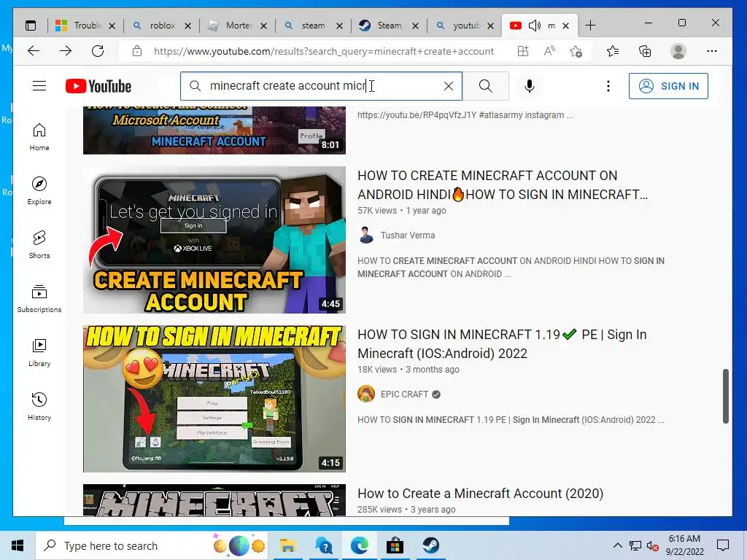Open the Favorites list

point(613,51)
